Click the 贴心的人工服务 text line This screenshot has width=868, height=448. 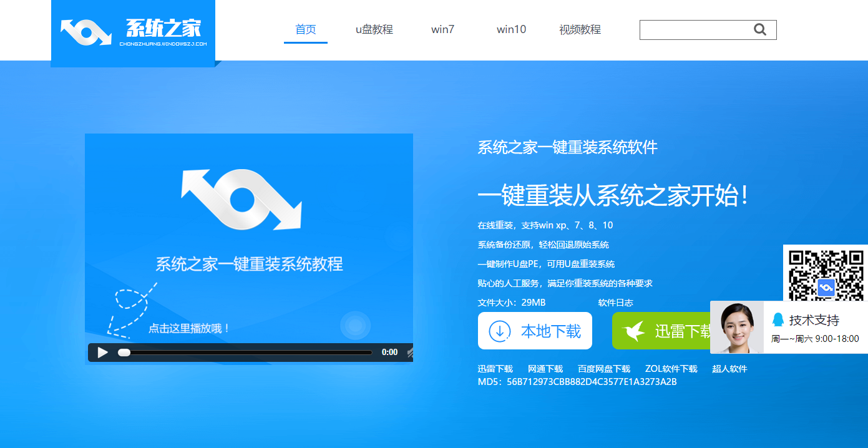point(565,283)
